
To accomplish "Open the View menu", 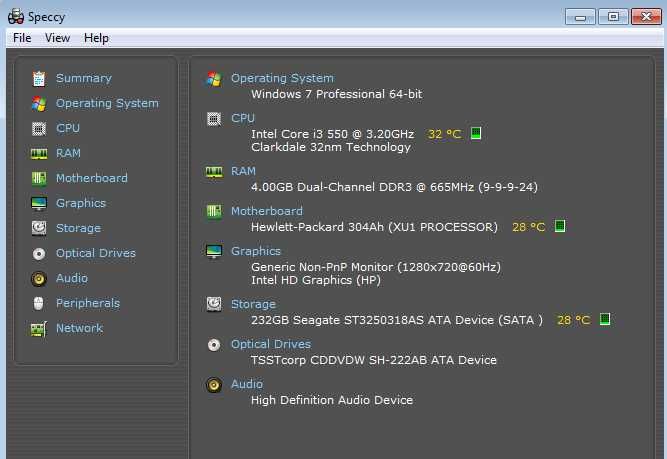I will click(x=57, y=38).
